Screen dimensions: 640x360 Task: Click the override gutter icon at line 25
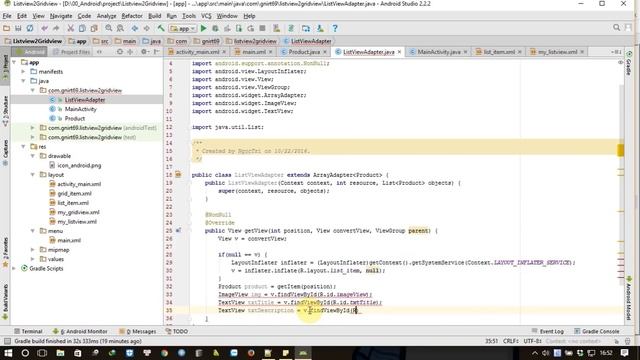point(178,231)
